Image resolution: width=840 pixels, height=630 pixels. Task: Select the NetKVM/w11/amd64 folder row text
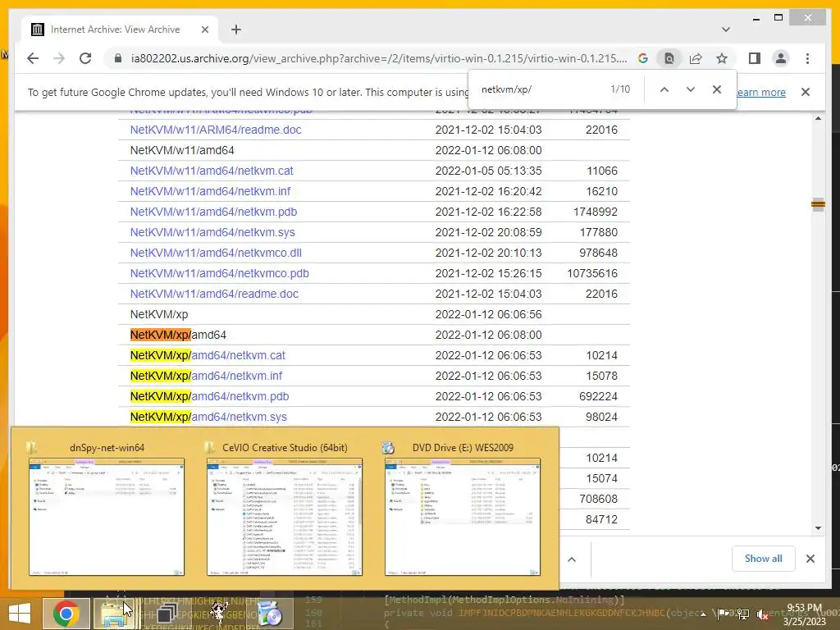click(x=182, y=151)
